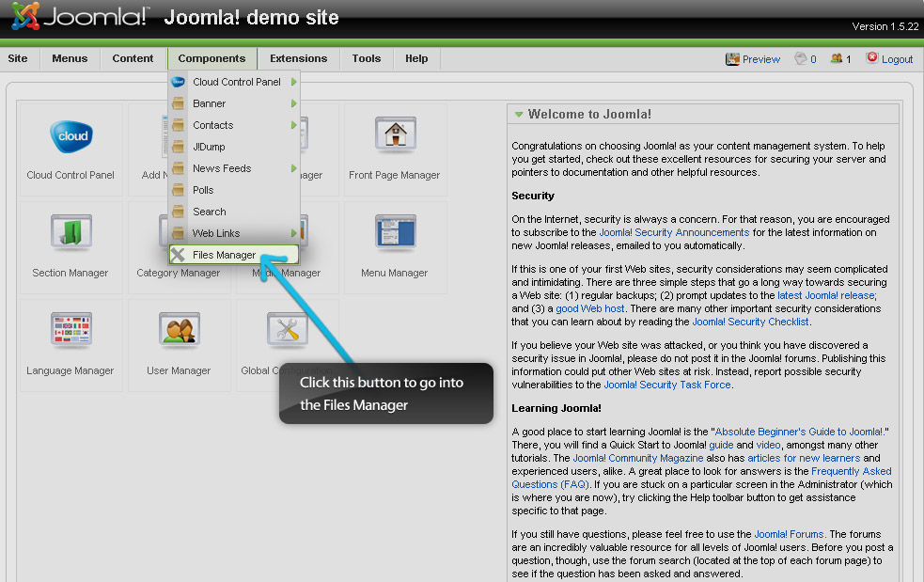This screenshot has height=582, width=924.
Task: Click the Logout link
Action: point(897,59)
